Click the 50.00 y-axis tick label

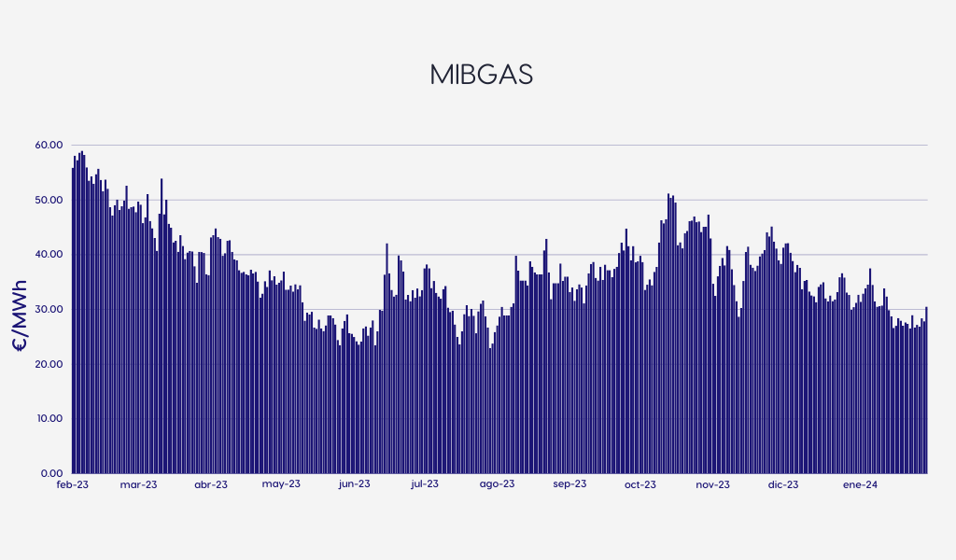pyautogui.click(x=49, y=200)
